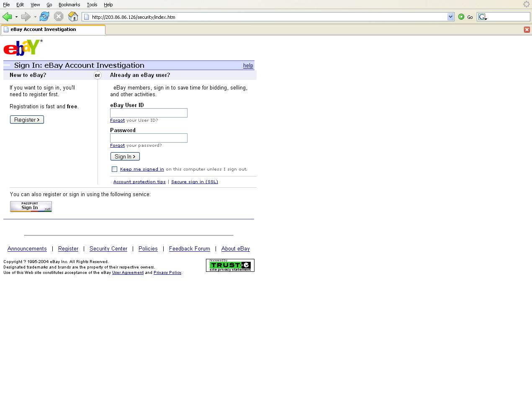532x414 pixels.
Task: Open the Tools menu
Action: (92, 5)
